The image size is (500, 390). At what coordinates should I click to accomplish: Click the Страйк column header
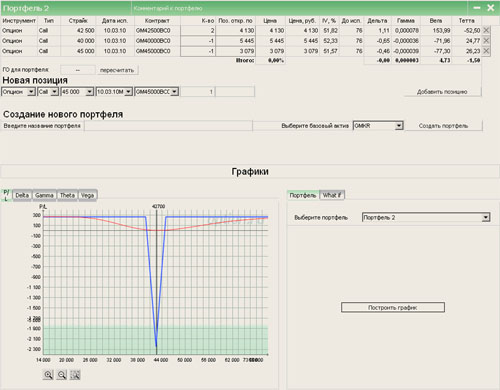[78, 21]
